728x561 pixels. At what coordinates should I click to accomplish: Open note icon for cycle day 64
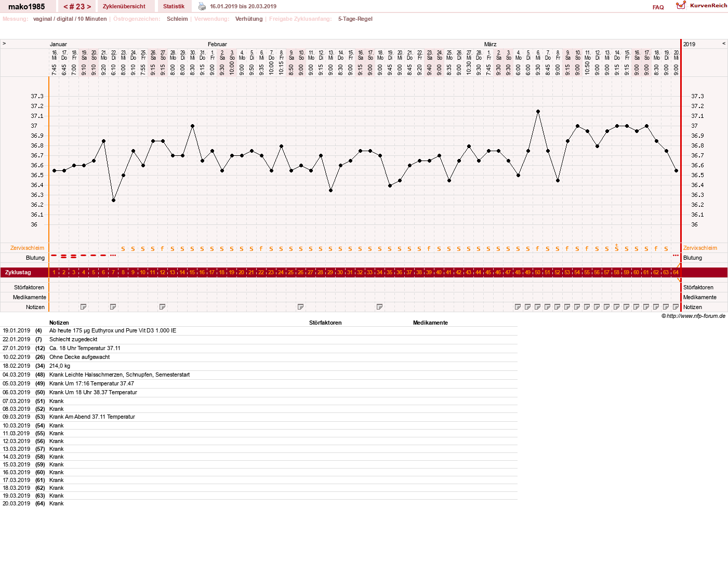tap(676, 307)
